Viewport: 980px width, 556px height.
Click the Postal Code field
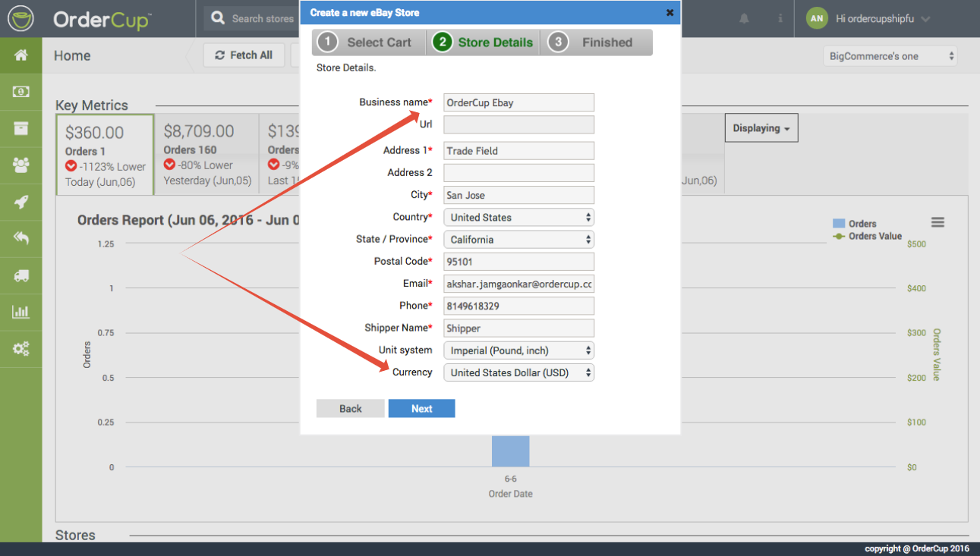click(518, 262)
